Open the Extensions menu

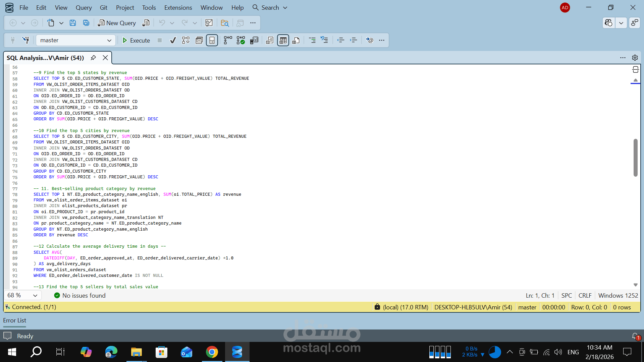click(178, 7)
